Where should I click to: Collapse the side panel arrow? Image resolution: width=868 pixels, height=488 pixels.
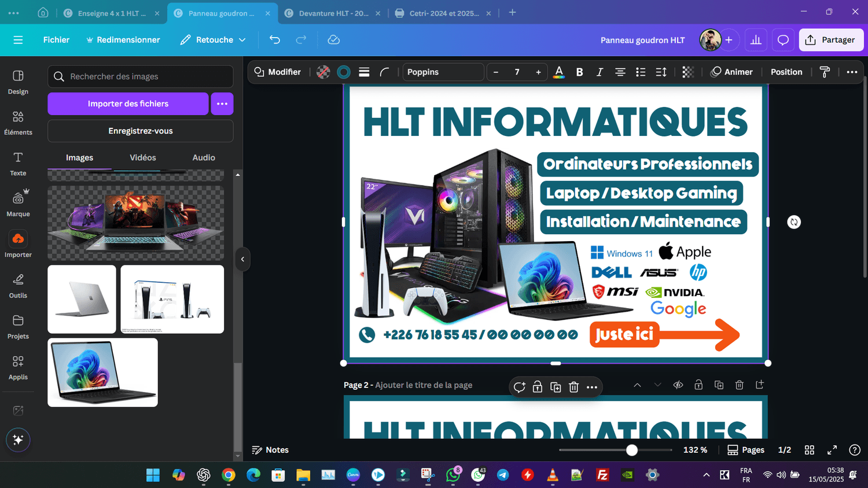pos(242,259)
